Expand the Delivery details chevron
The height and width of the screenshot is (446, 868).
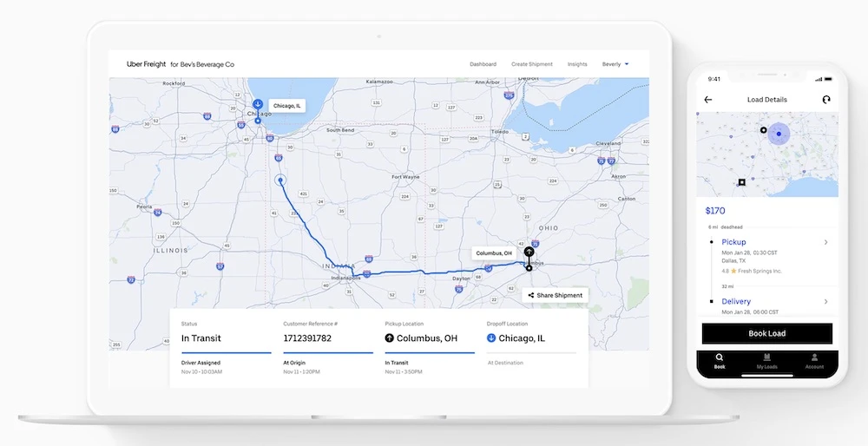[826, 302]
